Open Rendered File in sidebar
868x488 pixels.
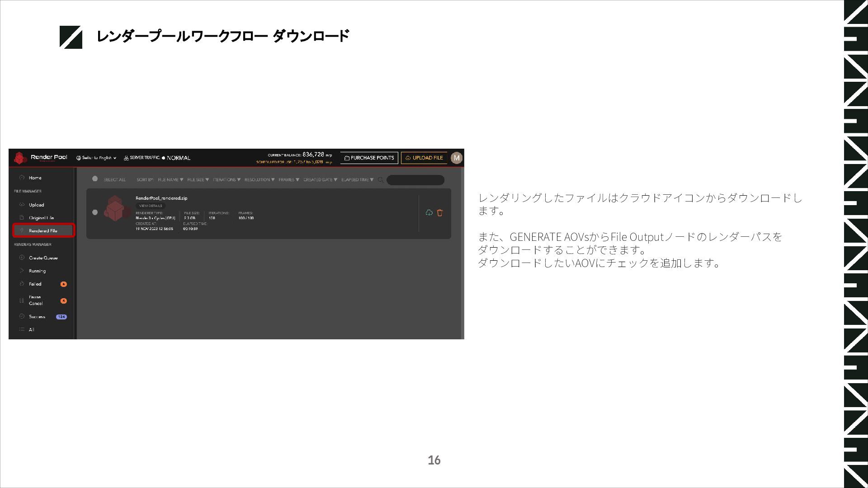click(x=43, y=231)
